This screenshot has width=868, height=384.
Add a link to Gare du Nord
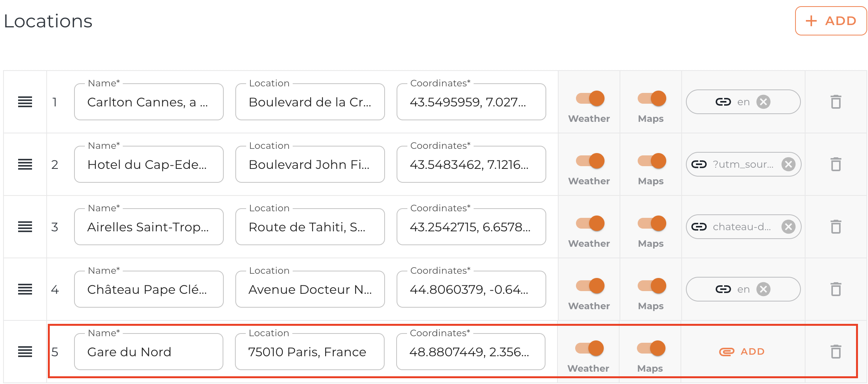(742, 352)
